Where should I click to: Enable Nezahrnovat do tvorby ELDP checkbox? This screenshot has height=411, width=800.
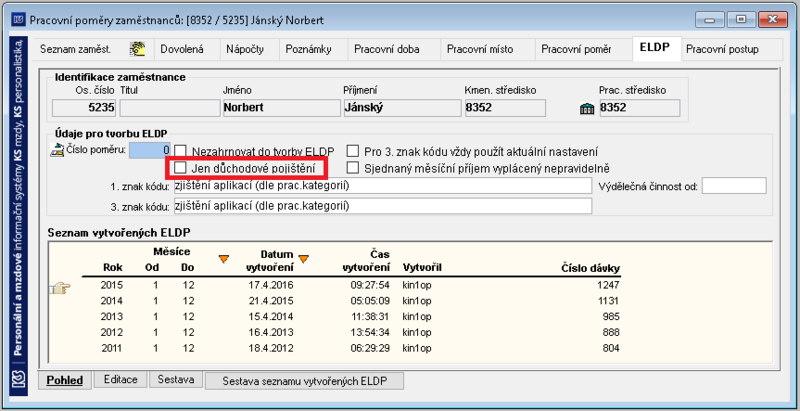[x=181, y=151]
